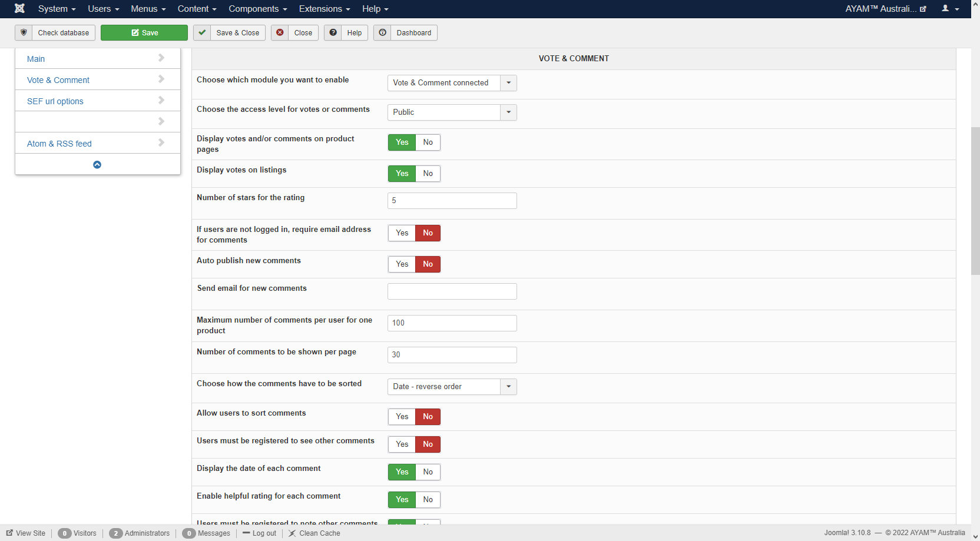Click the Log out link
Image resolution: width=980 pixels, height=541 pixels.
[x=264, y=533]
